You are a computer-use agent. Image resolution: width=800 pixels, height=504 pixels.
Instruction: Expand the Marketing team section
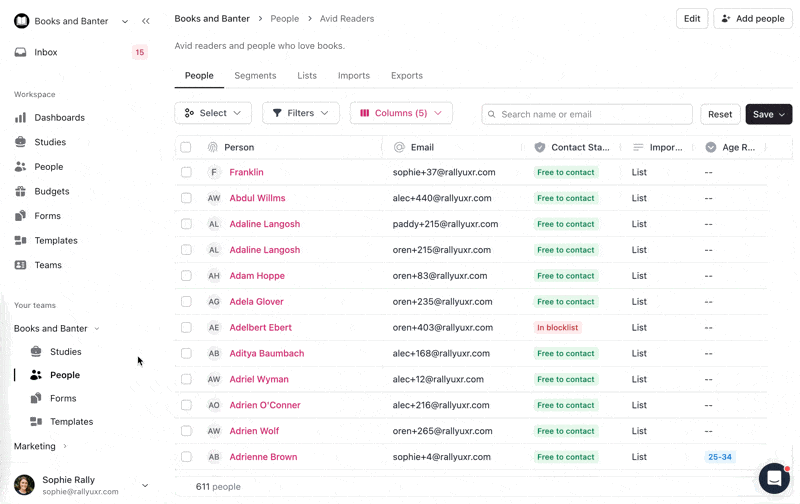tap(65, 446)
